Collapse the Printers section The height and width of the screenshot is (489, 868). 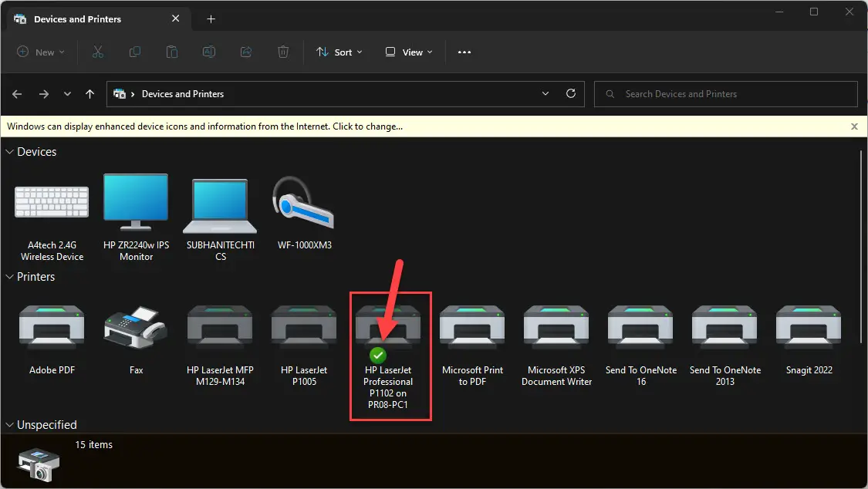9,276
